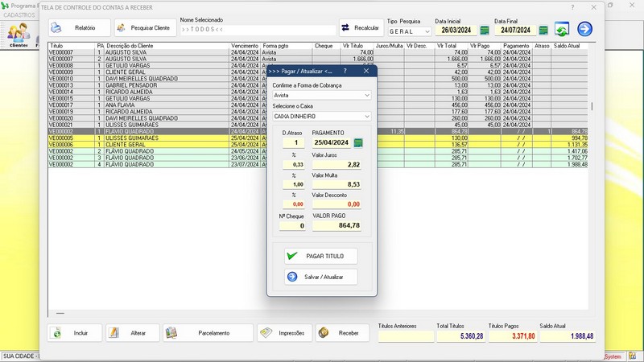Click the Valor Desconto field

336,204
